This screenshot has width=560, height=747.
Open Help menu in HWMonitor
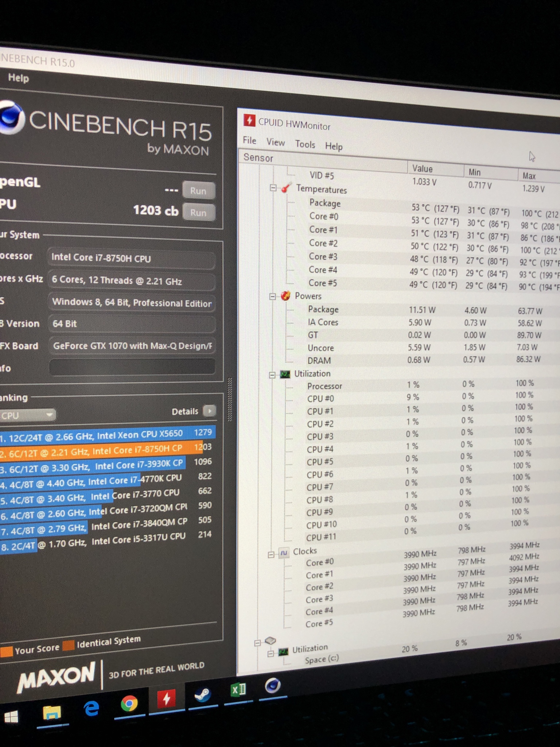tap(334, 146)
